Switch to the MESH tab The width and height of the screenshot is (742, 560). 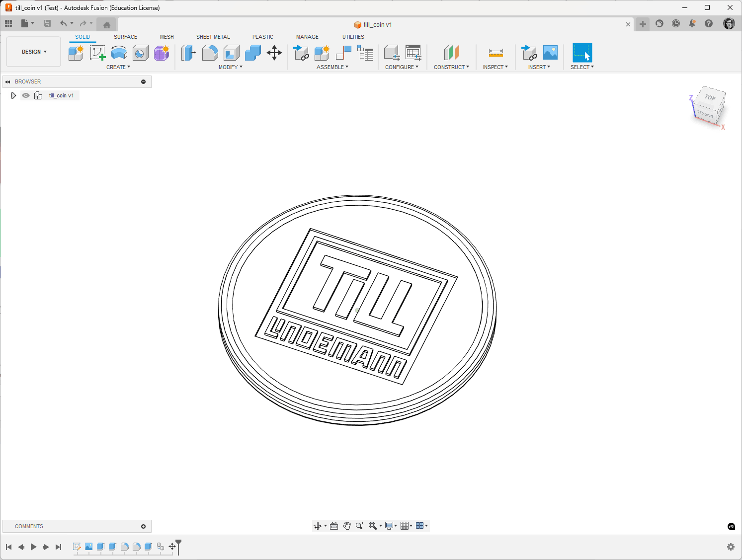167,37
